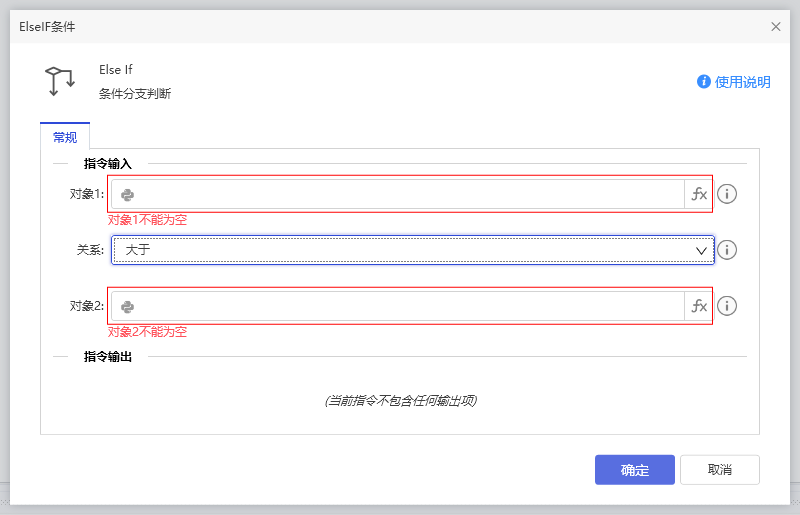The height and width of the screenshot is (515, 800).
Task: Click the Python icon in 对象2 field
Action: click(128, 307)
